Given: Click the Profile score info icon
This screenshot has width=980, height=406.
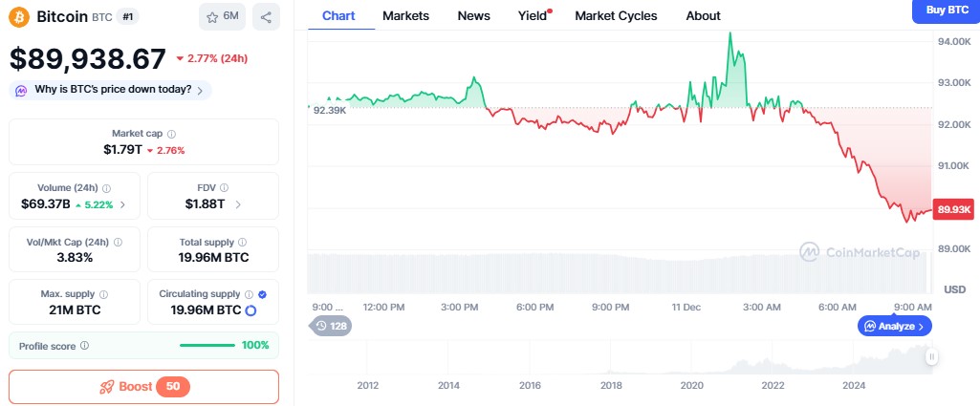Looking at the screenshot, I should 84,345.
